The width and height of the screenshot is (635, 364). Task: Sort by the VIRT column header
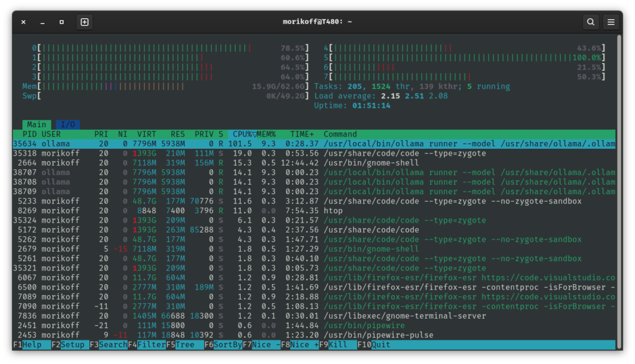(x=146, y=134)
